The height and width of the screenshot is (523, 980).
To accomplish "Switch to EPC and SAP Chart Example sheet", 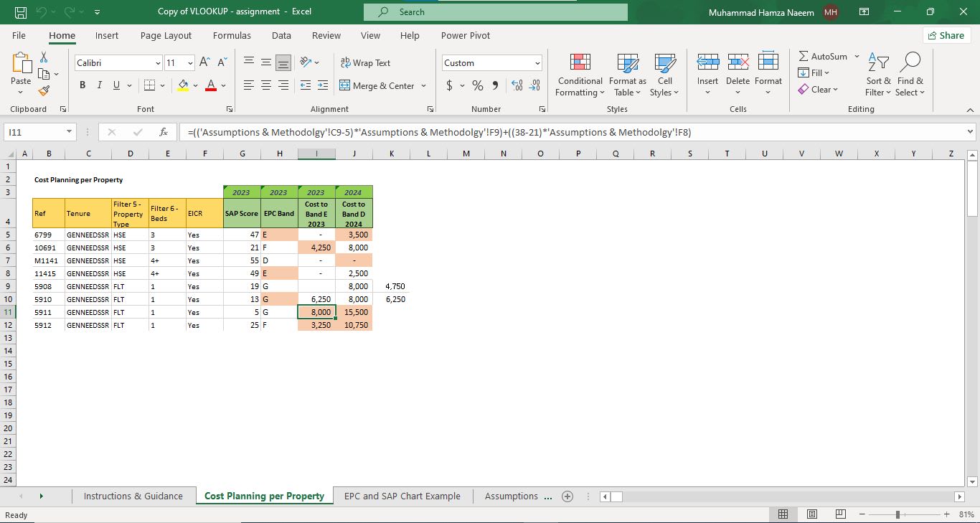I will click(x=402, y=496).
